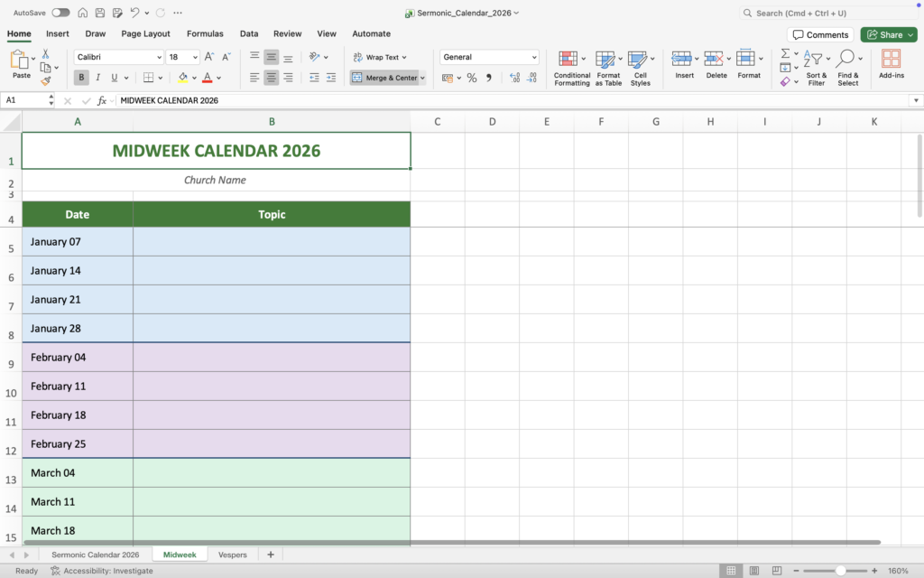Toggle the AutoSave switch
The image size is (924, 578).
pyautogui.click(x=60, y=14)
